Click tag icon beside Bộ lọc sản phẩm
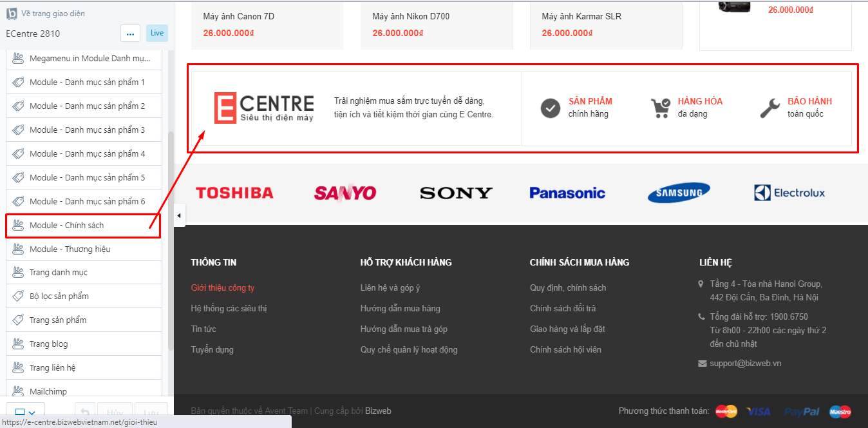The image size is (868, 428). [x=18, y=297]
